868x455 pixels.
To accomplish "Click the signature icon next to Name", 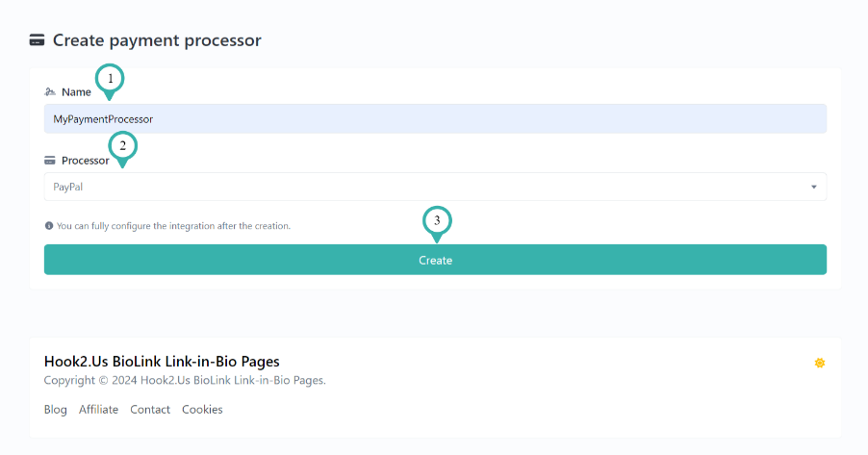I will 50,92.
